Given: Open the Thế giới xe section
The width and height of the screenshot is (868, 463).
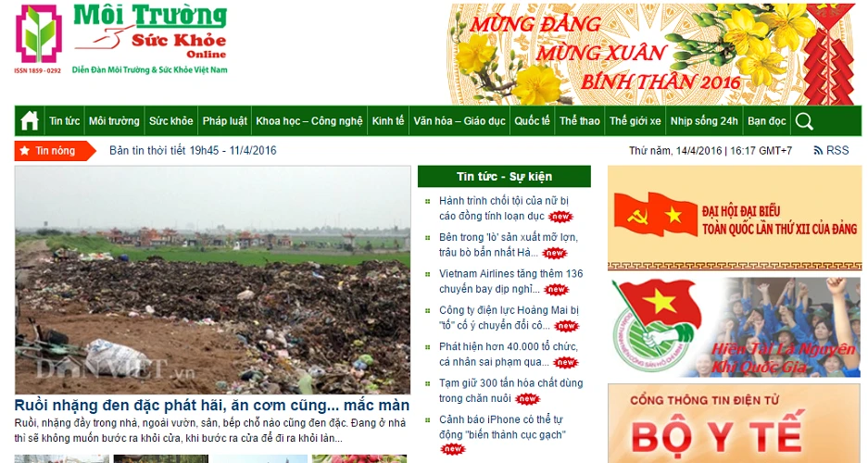Looking at the screenshot, I should click(635, 120).
